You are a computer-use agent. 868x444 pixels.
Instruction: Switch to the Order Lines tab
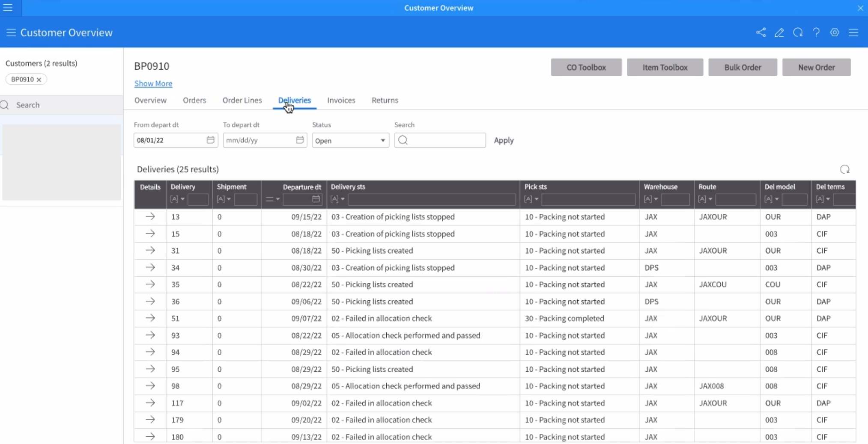tap(242, 100)
